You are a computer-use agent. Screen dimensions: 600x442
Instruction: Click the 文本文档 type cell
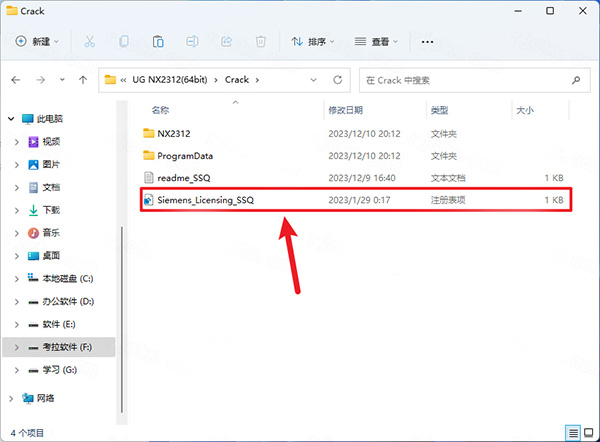(448, 178)
